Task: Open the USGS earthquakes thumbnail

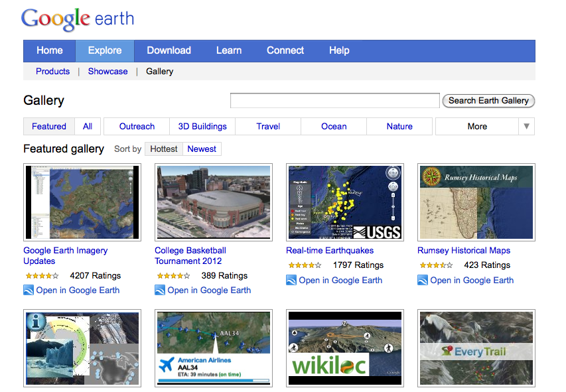Action: (x=345, y=202)
